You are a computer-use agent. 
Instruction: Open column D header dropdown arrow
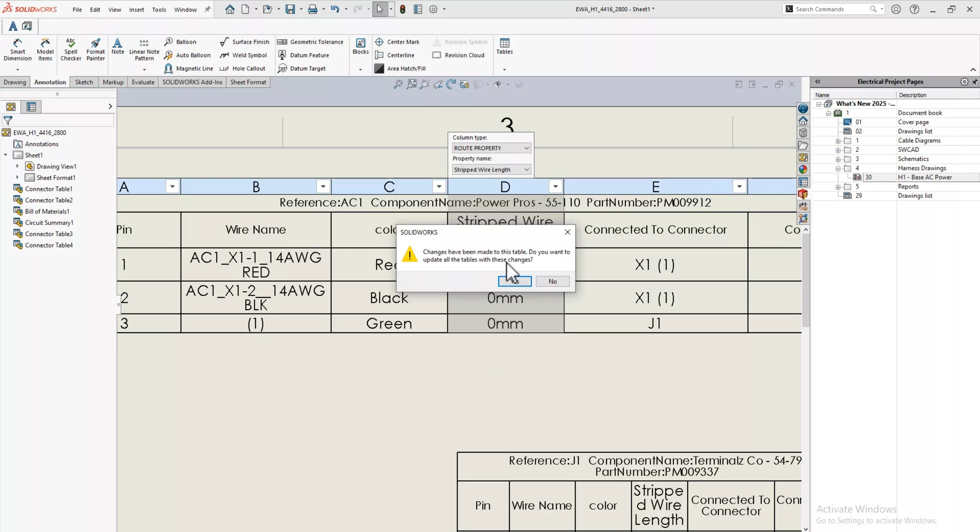[x=555, y=187]
